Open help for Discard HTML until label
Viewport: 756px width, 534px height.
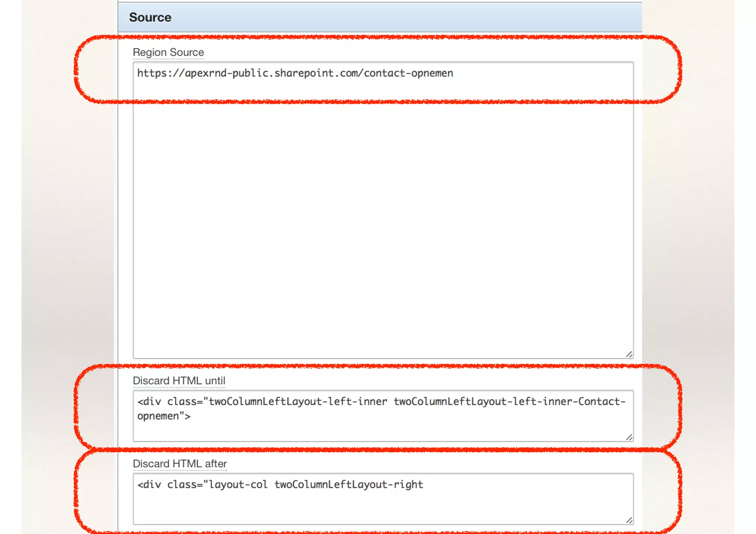point(179,380)
